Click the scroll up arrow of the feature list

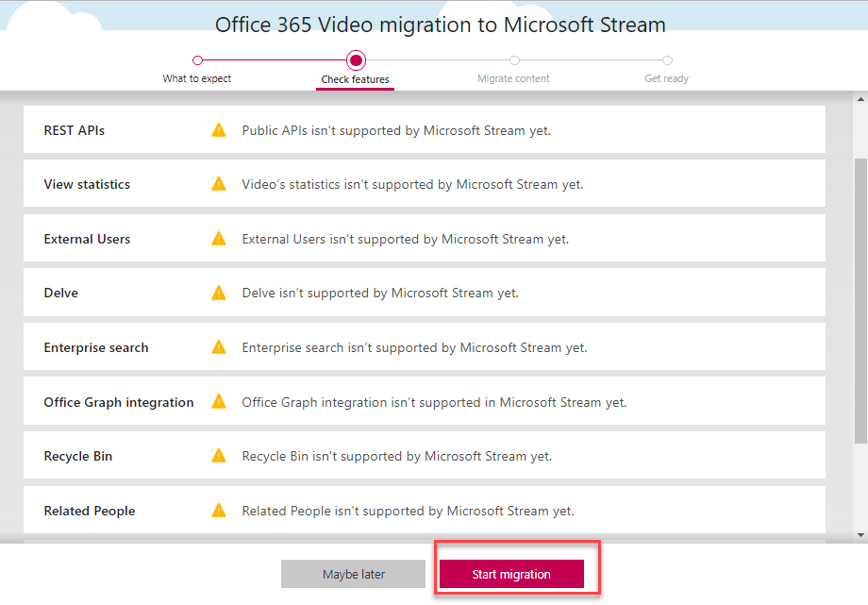[x=860, y=98]
